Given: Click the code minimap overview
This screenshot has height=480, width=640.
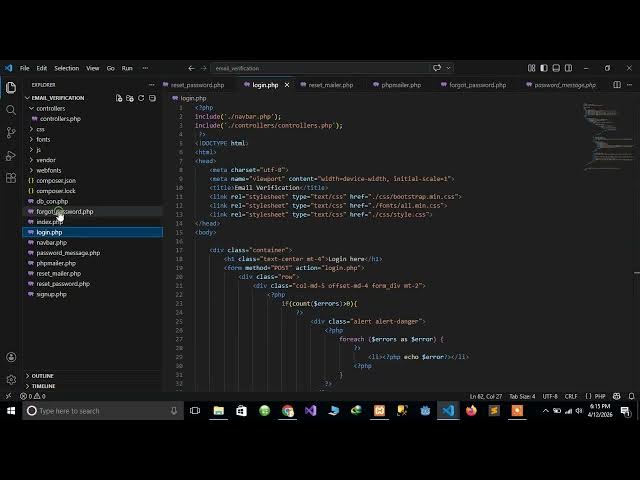Looking at the screenshot, I should coord(608,137).
